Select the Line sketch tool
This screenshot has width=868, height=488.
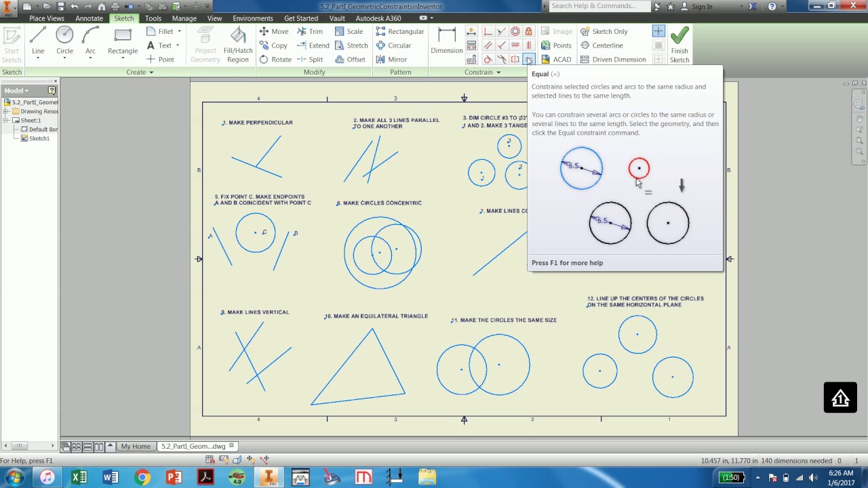pos(38,41)
